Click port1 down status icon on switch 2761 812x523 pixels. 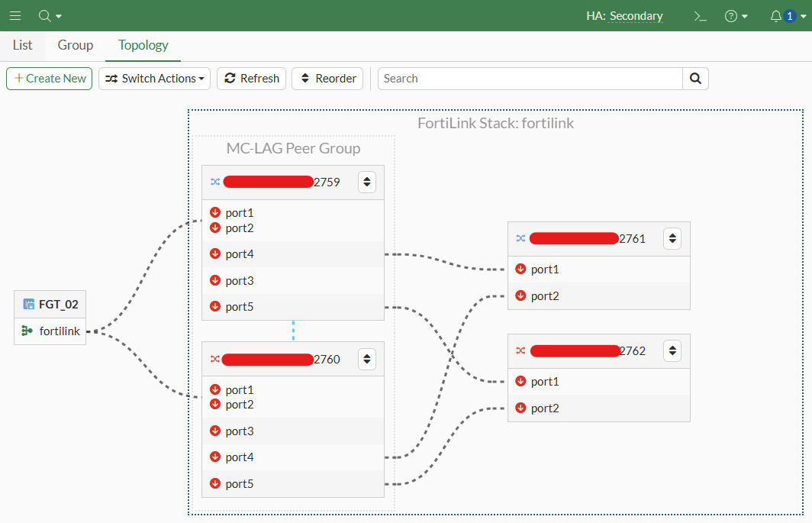click(521, 269)
